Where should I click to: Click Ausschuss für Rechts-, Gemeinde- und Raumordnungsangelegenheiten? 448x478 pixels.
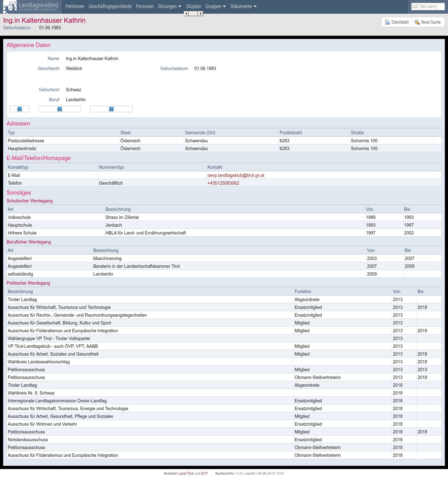coord(77,315)
